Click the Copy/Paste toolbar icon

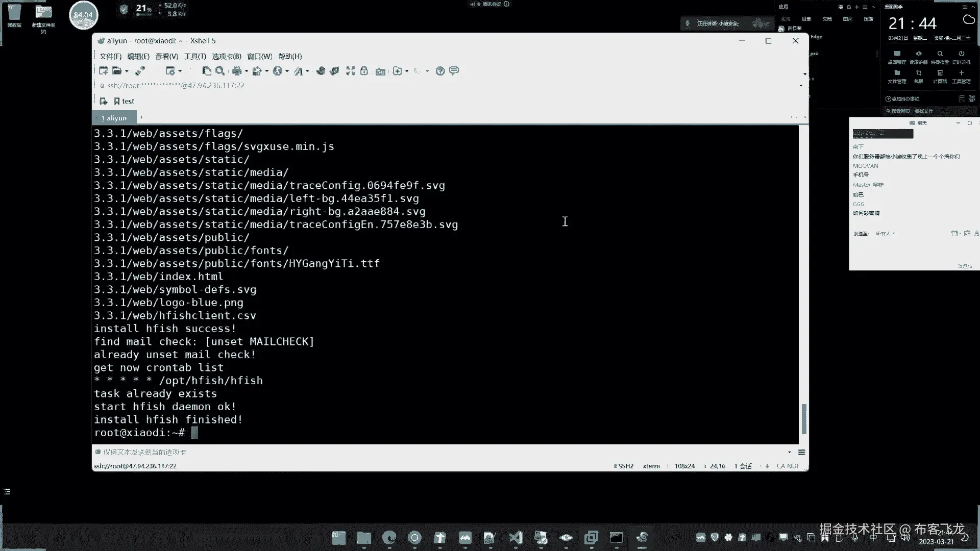(x=206, y=71)
